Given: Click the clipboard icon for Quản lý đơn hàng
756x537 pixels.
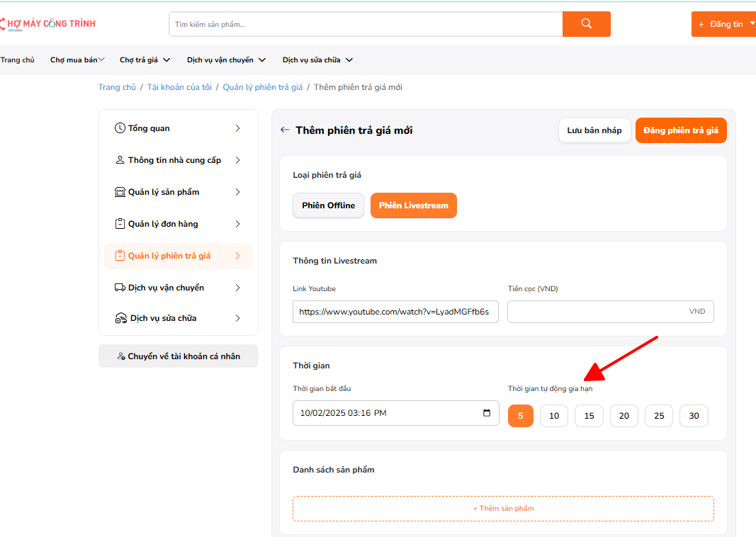Looking at the screenshot, I should point(120,224).
